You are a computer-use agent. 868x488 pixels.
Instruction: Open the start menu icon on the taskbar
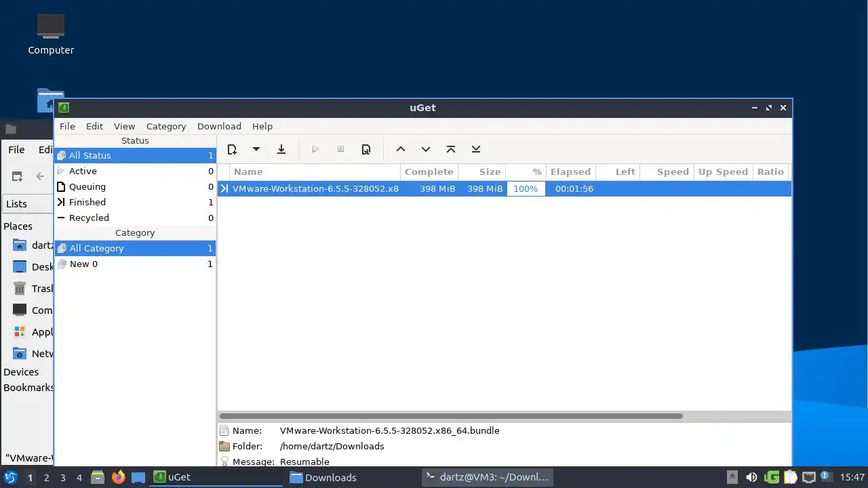tap(10, 477)
